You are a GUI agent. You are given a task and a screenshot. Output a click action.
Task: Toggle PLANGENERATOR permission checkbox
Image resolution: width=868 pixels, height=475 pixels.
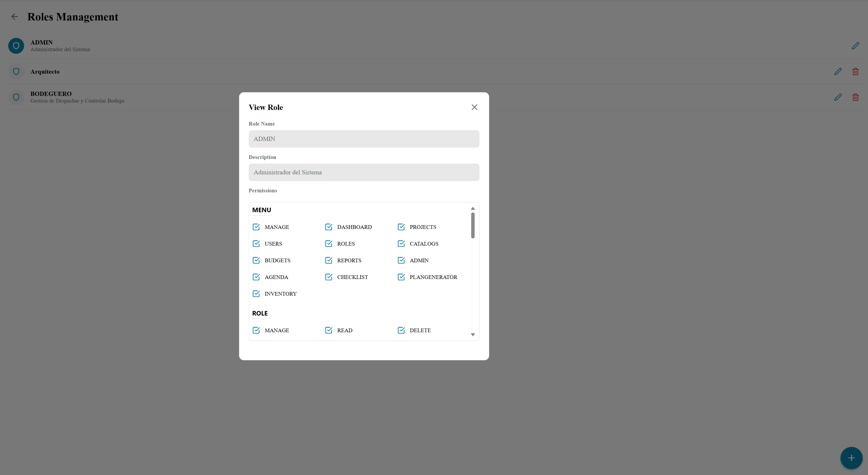401,277
